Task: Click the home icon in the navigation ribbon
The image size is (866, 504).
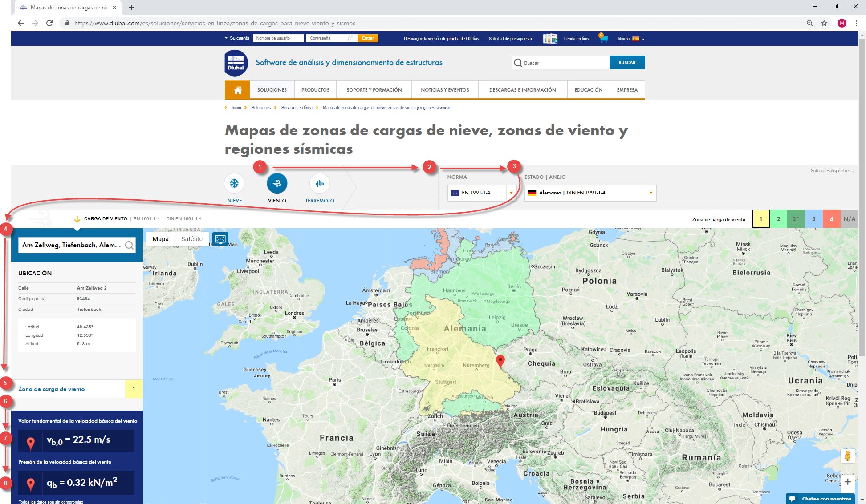Action: tap(237, 89)
